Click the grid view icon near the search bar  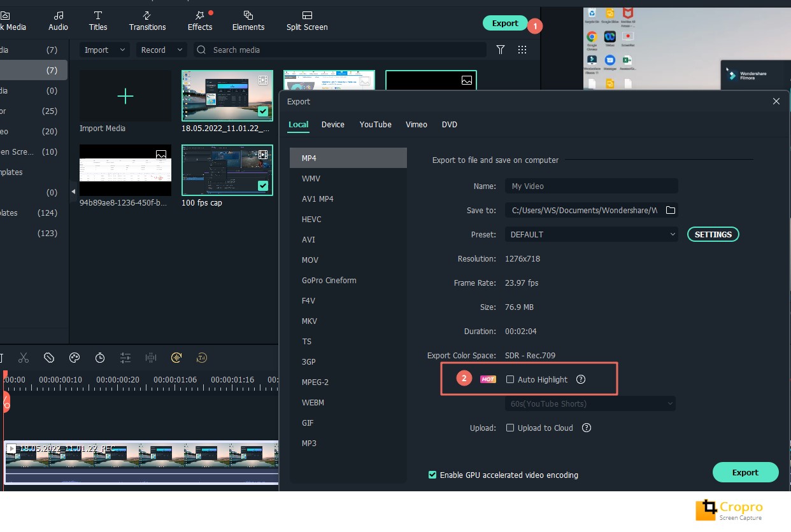522,50
